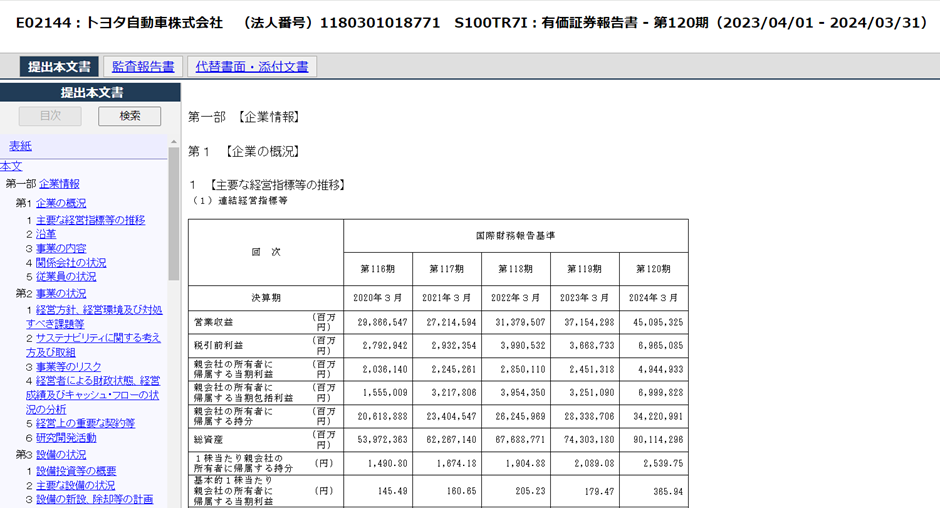
Task: Click the 第120期 column header
Action: click(653, 269)
